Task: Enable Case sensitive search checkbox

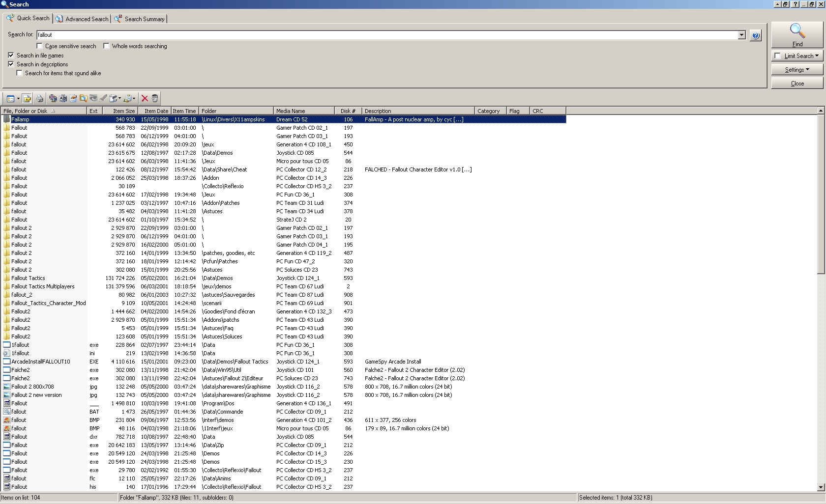Action: point(39,46)
